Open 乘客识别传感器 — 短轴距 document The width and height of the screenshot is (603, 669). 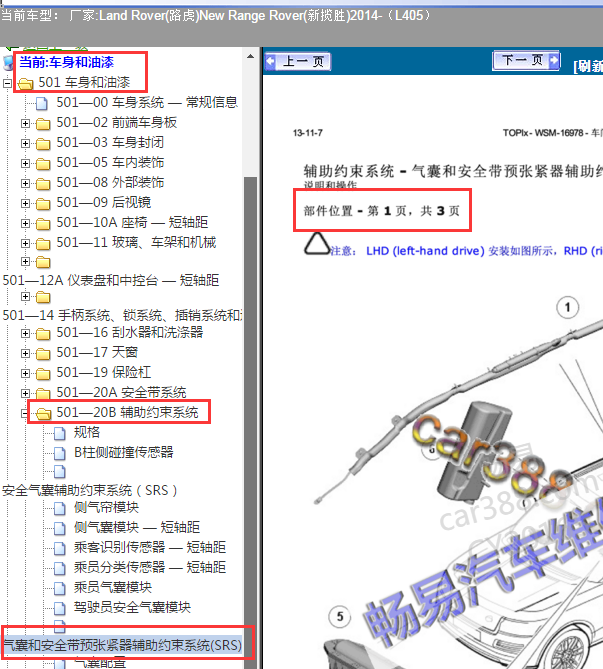(150, 547)
